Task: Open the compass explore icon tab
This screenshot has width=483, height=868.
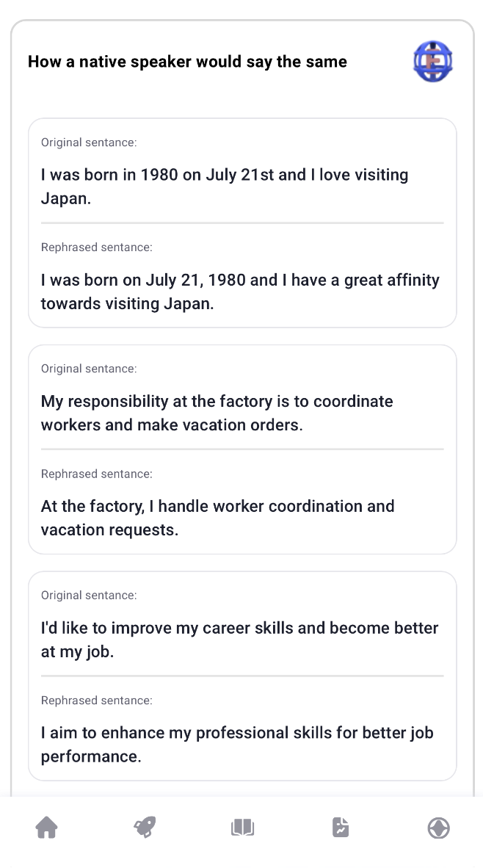Action: pos(438,828)
